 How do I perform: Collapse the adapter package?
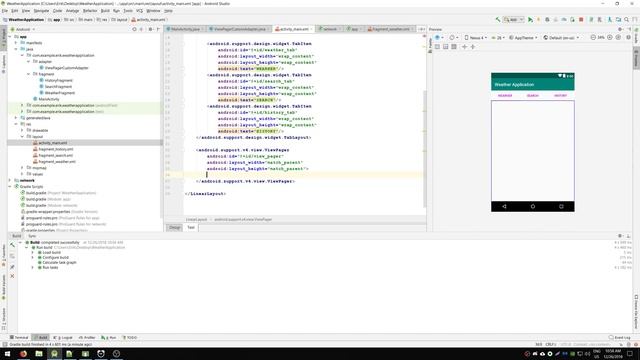29,62
